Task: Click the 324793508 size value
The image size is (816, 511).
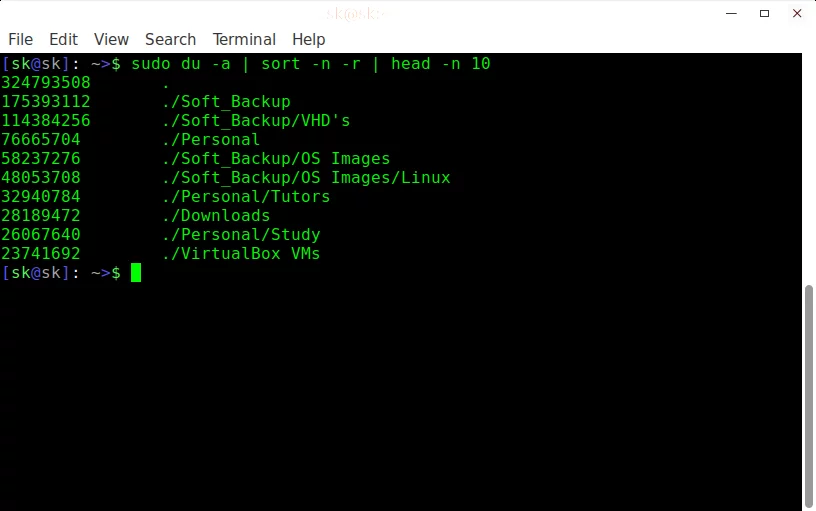Action: click(x=46, y=82)
